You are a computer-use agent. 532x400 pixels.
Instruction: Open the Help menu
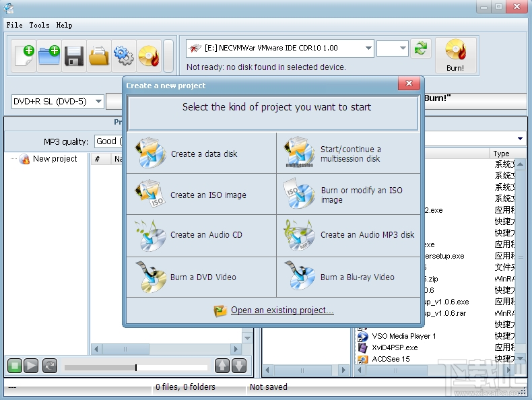click(64, 25)
